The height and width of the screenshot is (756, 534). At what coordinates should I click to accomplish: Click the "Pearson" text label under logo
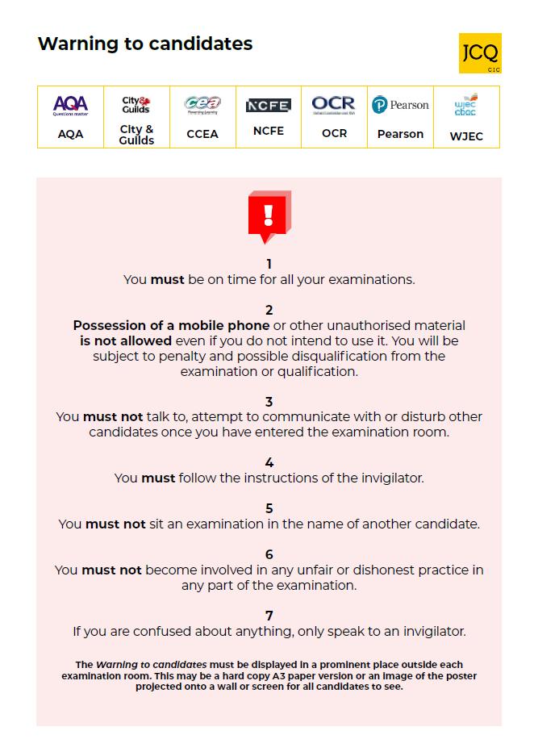(400, 134)
